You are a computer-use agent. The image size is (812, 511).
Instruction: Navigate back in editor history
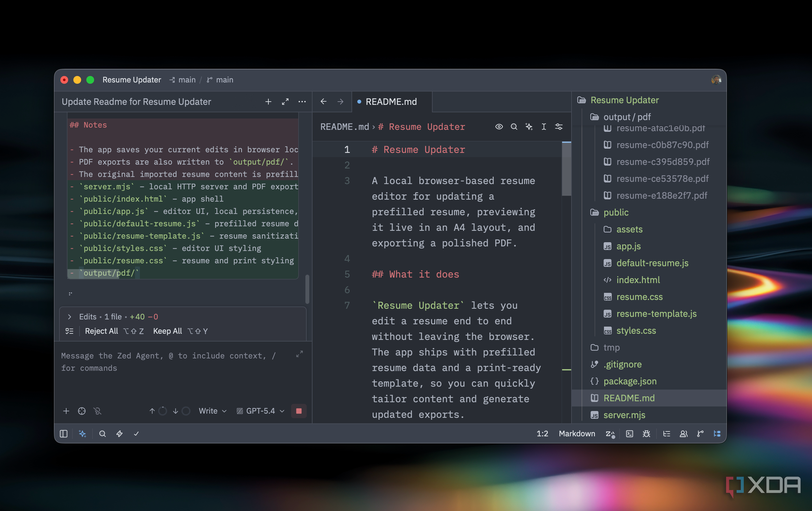click(x=323, y=102)
